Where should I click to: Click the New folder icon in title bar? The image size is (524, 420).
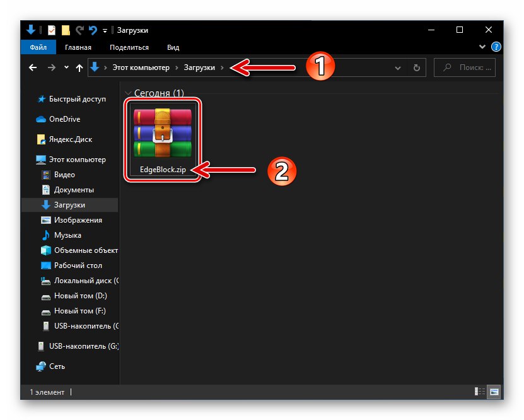[x=66, y=30]
